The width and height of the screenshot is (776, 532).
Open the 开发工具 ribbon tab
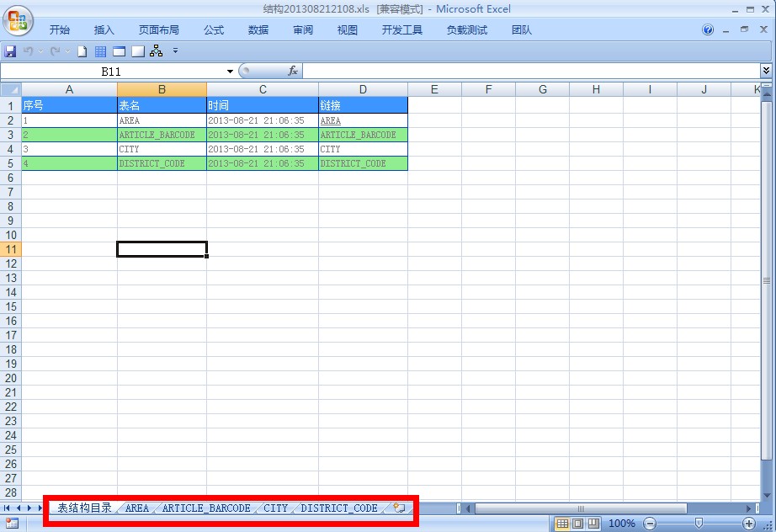[401, 29]
